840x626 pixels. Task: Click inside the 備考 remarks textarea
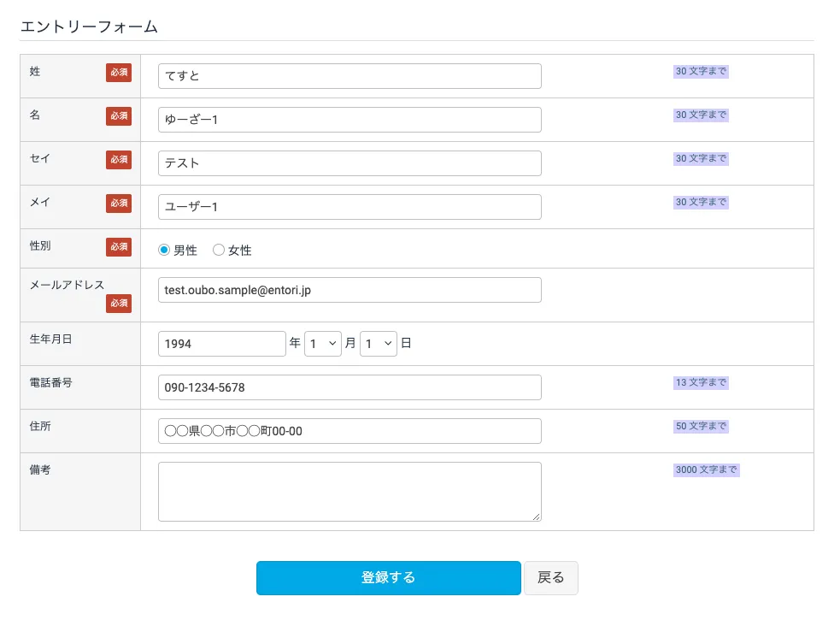tap(349, 491)
